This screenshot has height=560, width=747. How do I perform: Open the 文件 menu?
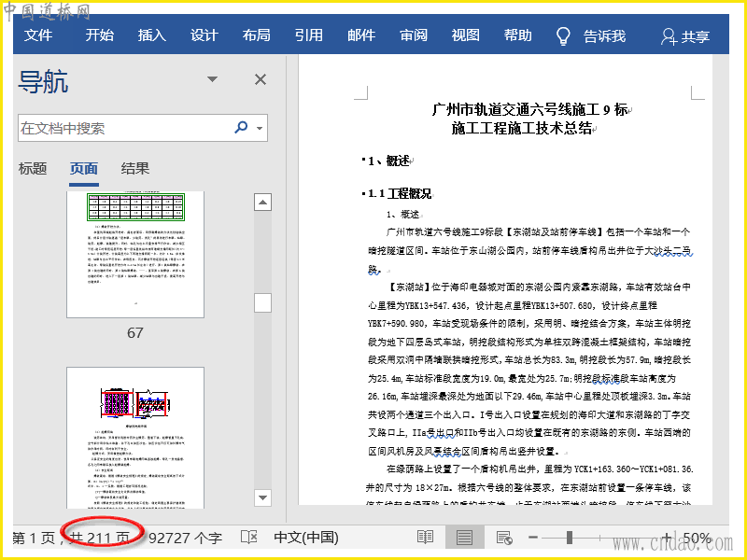(x=38, y=35)
